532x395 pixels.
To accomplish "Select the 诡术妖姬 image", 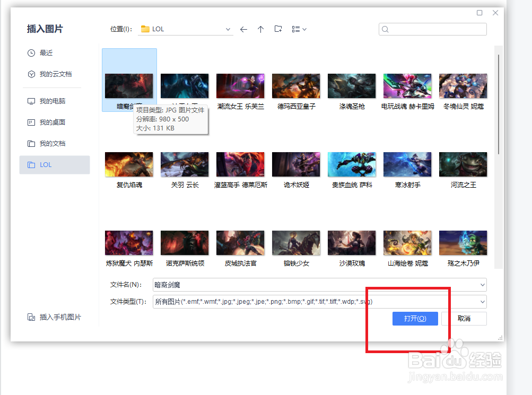I will point(296,164).
